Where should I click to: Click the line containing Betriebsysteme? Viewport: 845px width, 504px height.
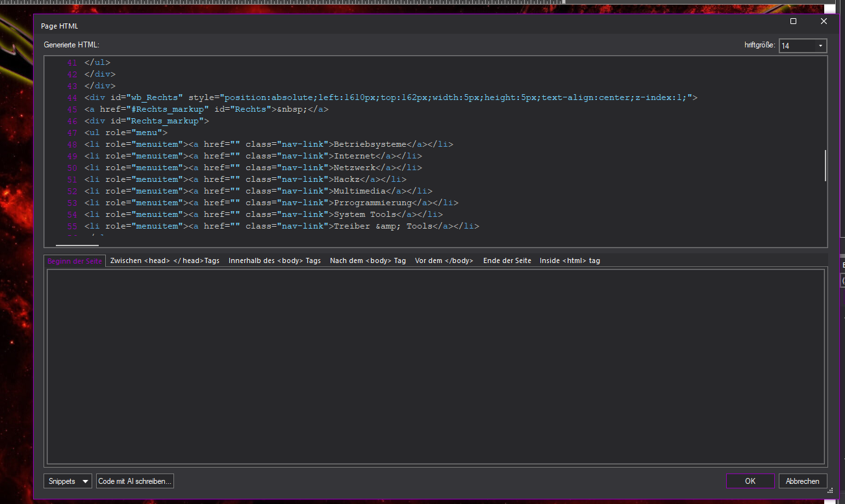coord(268,144)
